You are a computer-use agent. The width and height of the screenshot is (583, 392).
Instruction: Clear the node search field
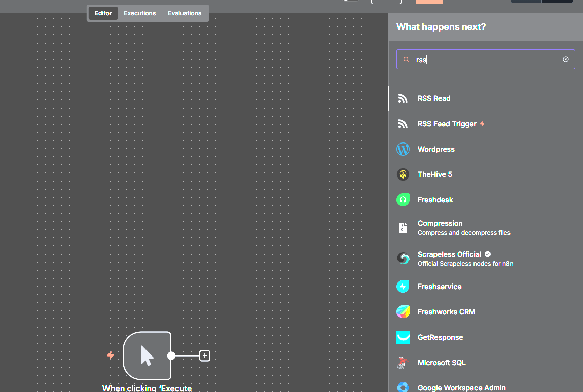click(x=566, y=59)
